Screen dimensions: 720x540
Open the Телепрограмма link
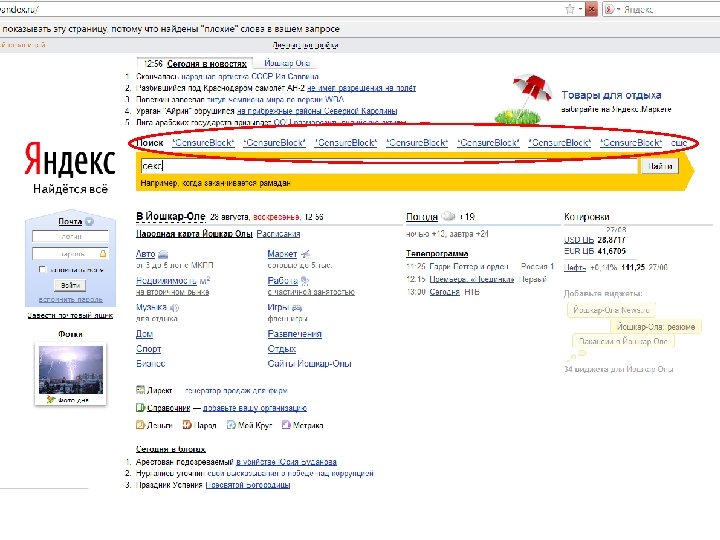pos(437,253)
